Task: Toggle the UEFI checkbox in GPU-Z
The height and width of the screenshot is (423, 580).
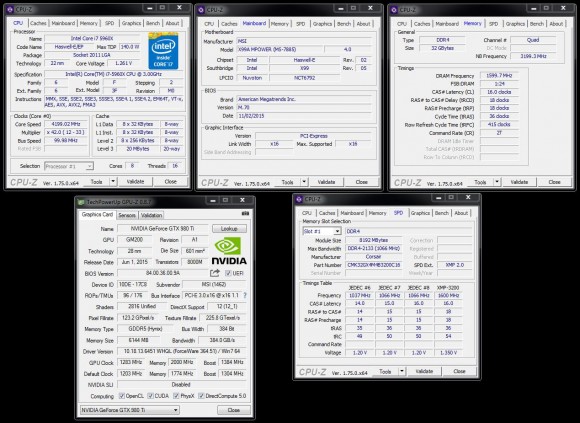Action: point(228,273)
